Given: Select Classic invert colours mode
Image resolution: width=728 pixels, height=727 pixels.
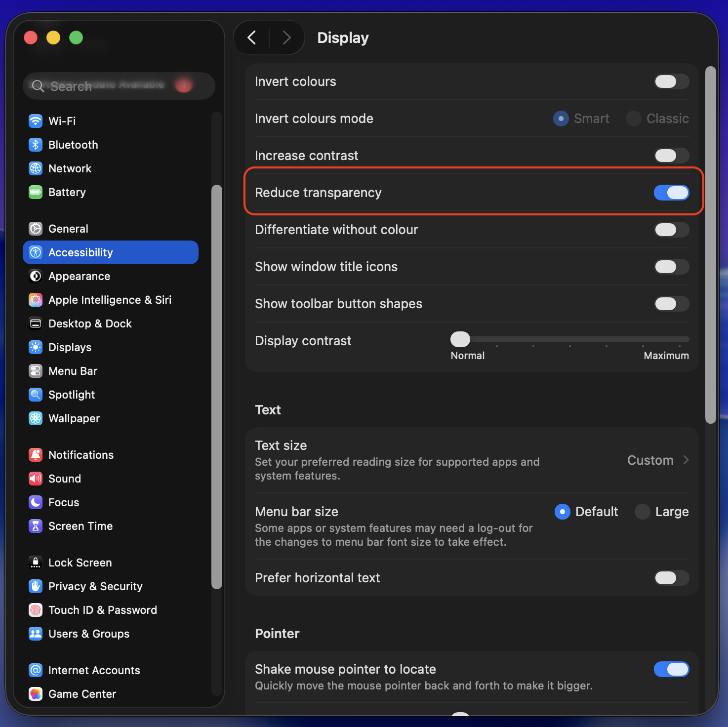Looking at the screenshot, I should click(x=633, y=119).
